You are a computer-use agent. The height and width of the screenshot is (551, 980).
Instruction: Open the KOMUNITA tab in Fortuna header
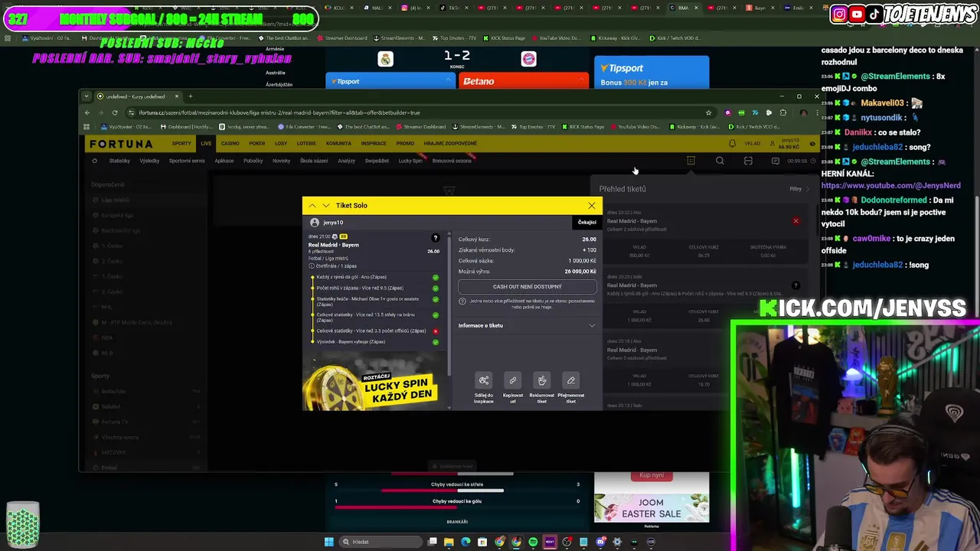[x=338, y=143]
